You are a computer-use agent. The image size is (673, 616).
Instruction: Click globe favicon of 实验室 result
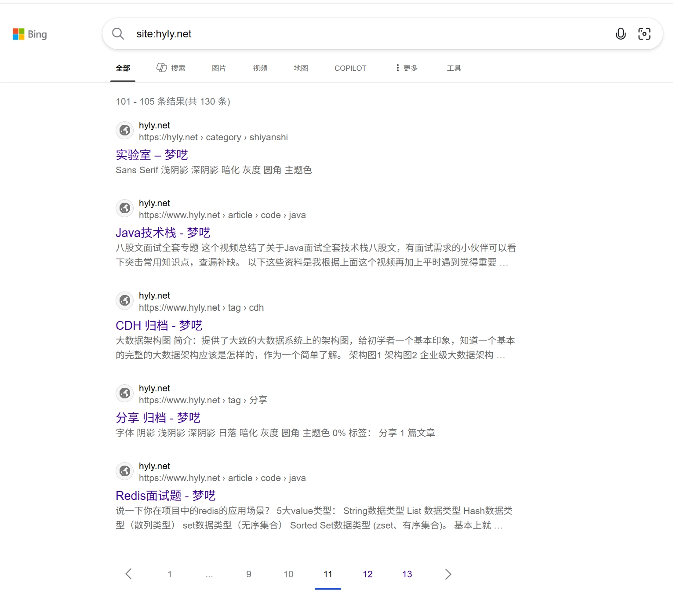(x=125, y=130)
